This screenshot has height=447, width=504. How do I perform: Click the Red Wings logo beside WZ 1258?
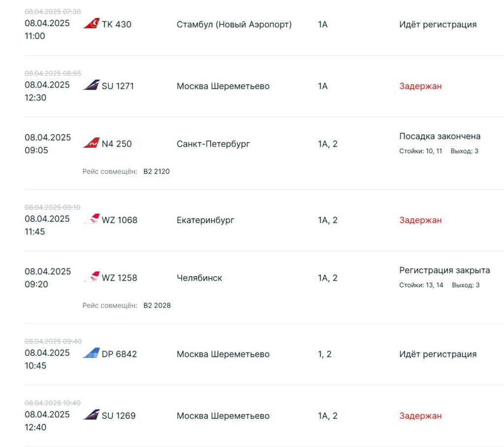pyautogui.click(x=91, y=277)
